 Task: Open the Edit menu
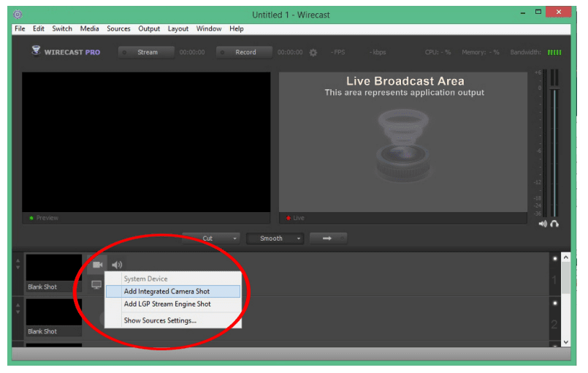38,29
